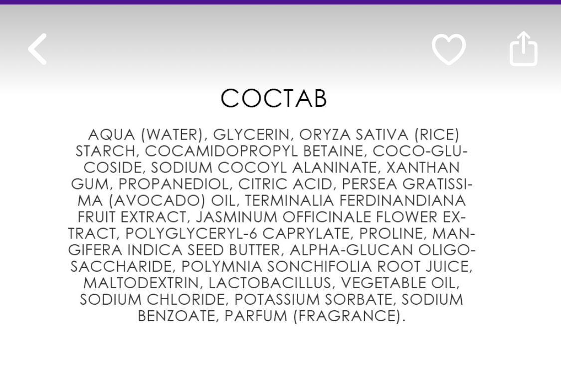Tap the word MALTODEXTRIN
561x392 pixels.
tap(141, 283)
